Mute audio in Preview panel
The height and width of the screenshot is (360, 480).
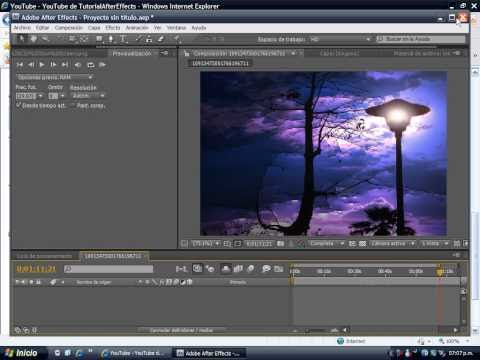pyautogui.click(x=78, y=65)
